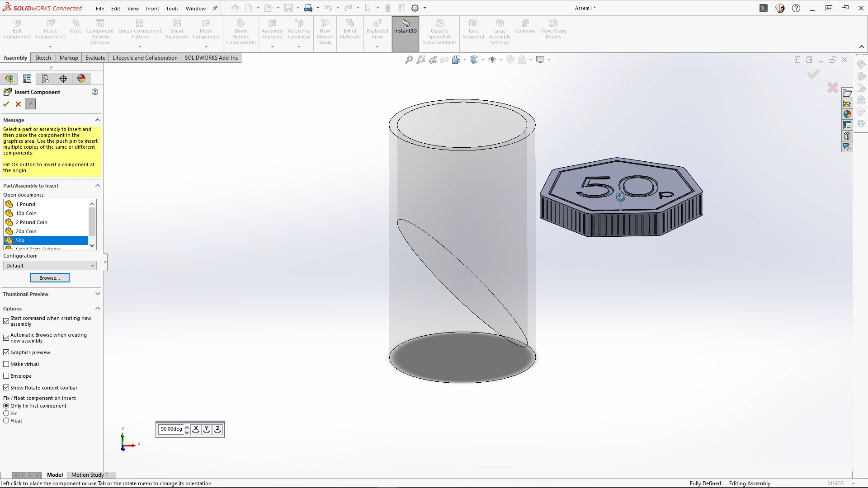The width and height of the screenshot is (868, 488).
Task: Select the Float radio button
Action: (6, 421)
